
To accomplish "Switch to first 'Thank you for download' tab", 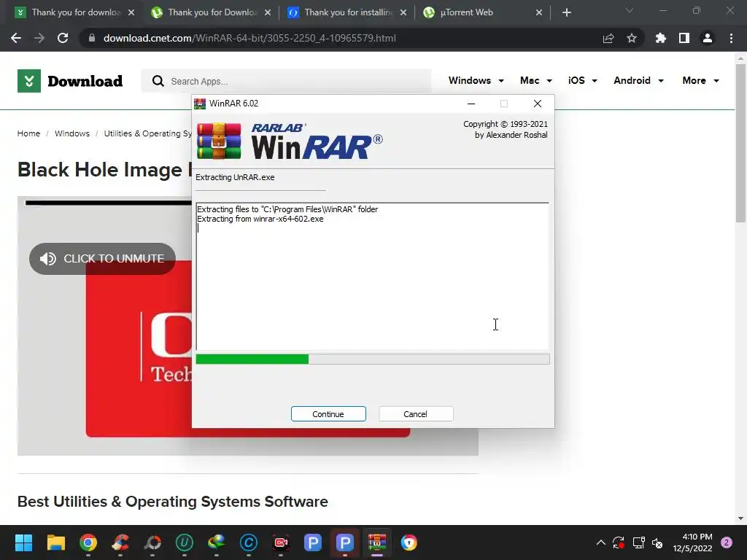I will (74, 12).
